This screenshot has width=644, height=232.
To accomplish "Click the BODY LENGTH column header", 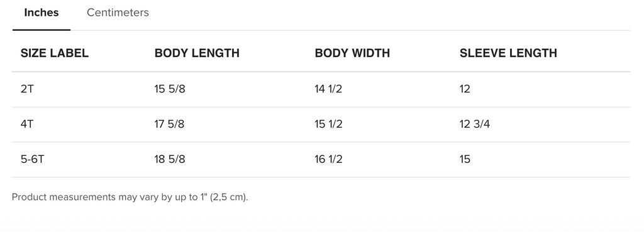I will click(x=197, y=53).
